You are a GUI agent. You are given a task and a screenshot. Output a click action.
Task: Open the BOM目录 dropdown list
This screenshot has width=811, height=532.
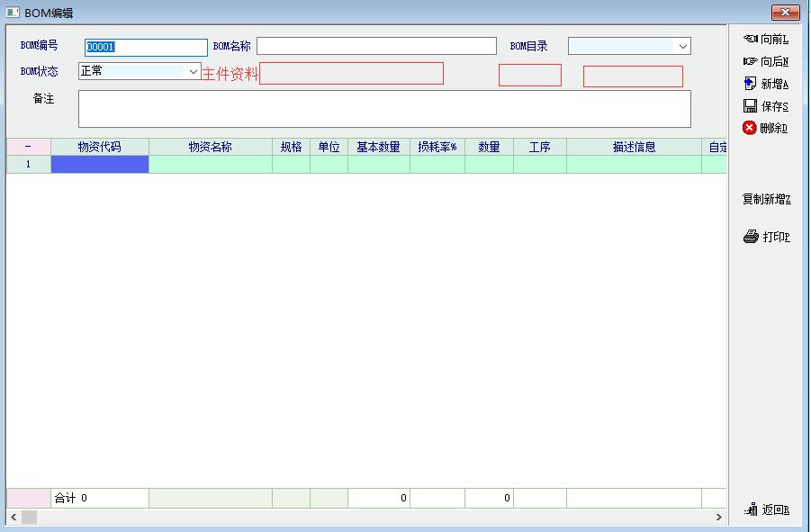pos(683,47)
